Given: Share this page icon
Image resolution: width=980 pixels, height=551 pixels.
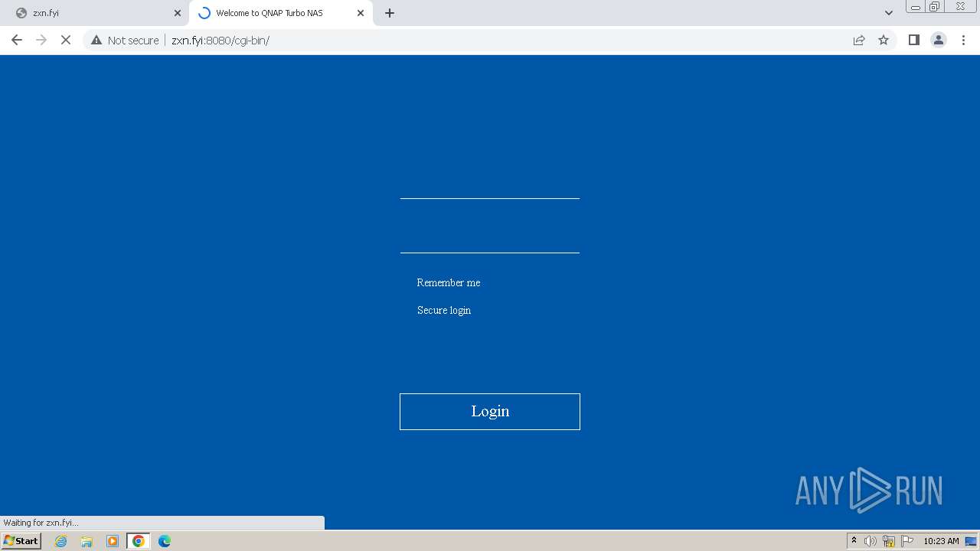Looking at the screenshot, I should click(x=859, y=41).
